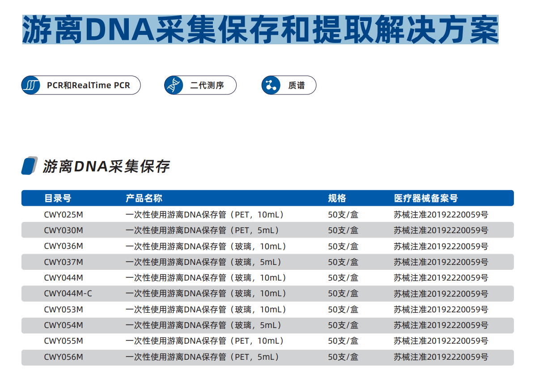Image resolution: width=534 pixels, height=392 pixels.
Task: Click the main title 游离DNA采集保存和提取解决方案
Action: [x=260, y=30]
